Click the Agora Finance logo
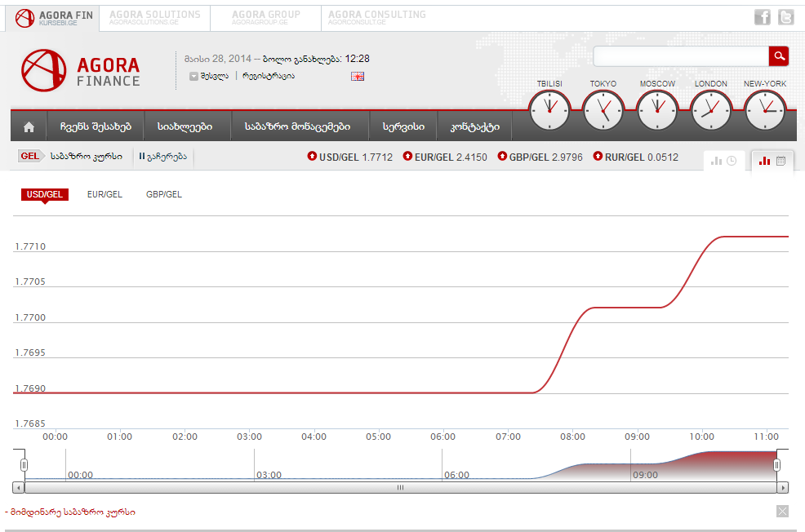 80,71
